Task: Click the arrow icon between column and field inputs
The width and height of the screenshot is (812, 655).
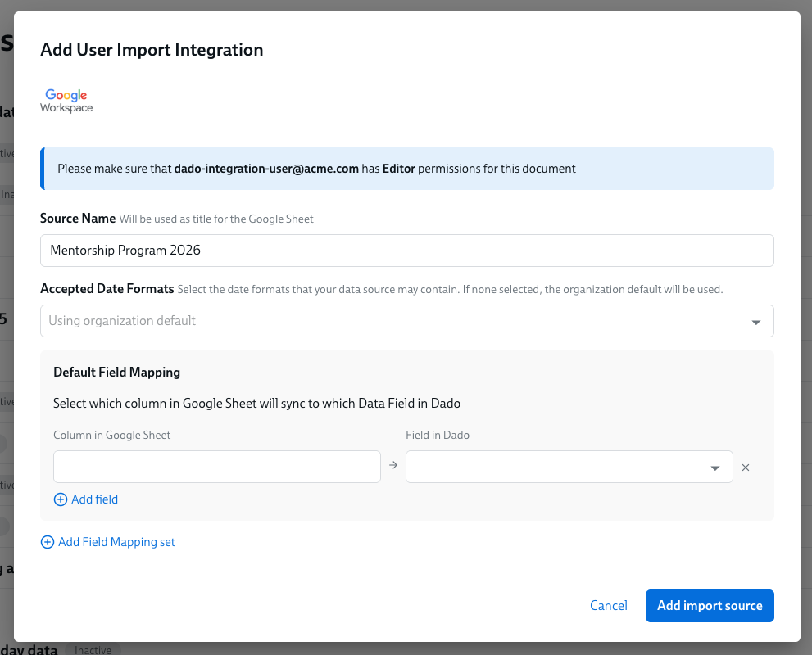Action: point(393,466)
